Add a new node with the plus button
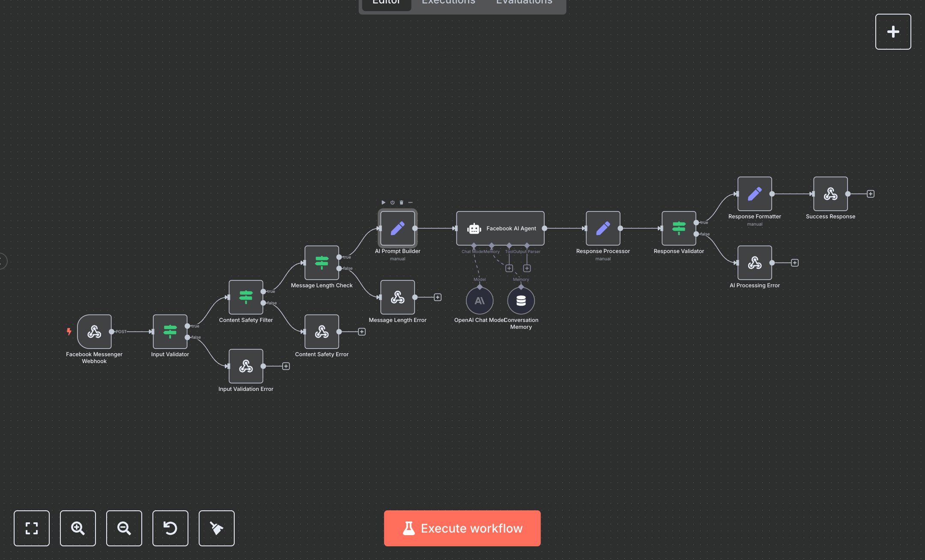Viewport: 925px width, 560px height. (893, 31)
